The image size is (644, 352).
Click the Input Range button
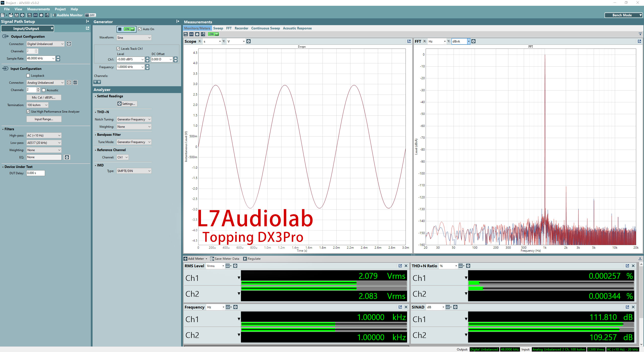point(44,119)
